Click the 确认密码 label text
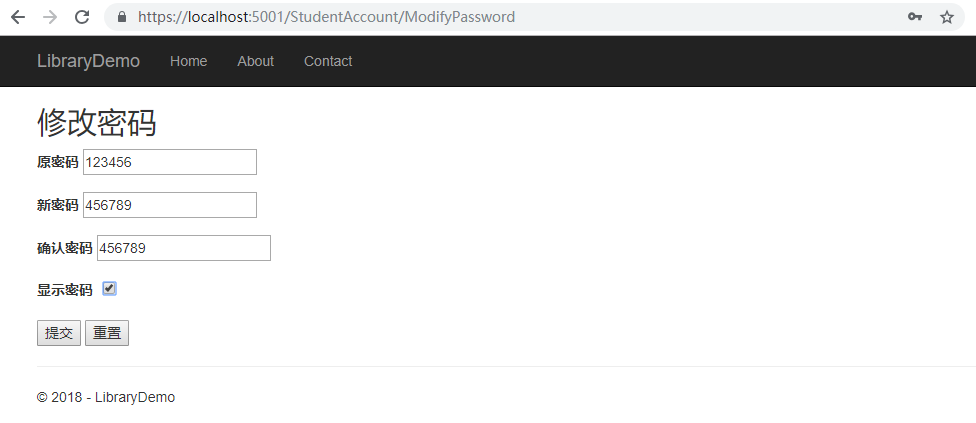 [x=64, y=248]
